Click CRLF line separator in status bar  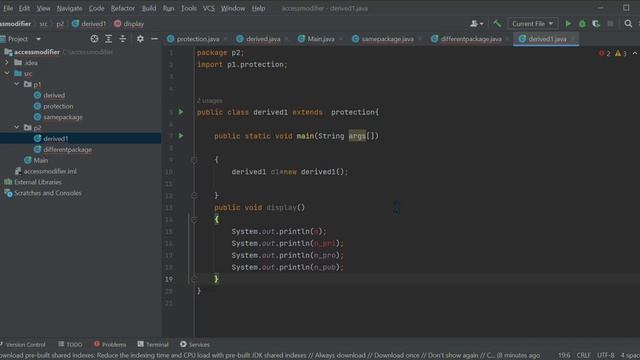click(583, 356)
